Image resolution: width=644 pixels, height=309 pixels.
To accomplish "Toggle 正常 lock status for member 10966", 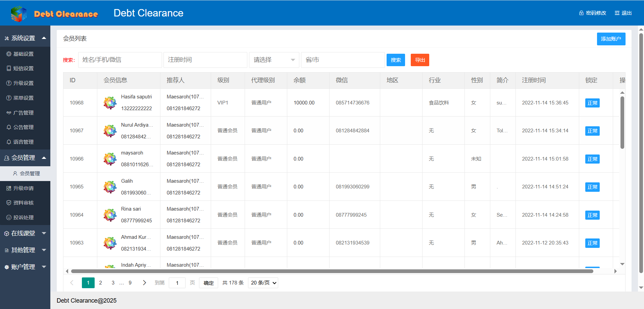I will coord(592,159).
